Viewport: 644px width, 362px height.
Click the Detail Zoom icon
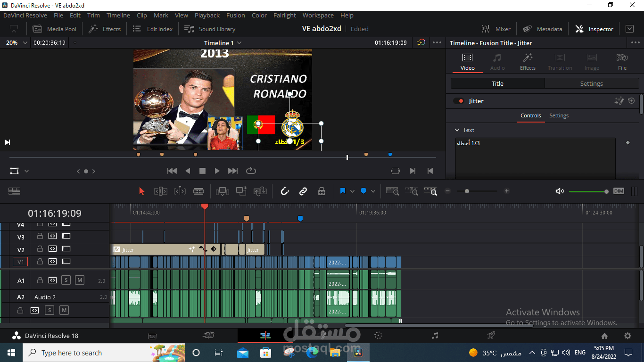point(412,191)
